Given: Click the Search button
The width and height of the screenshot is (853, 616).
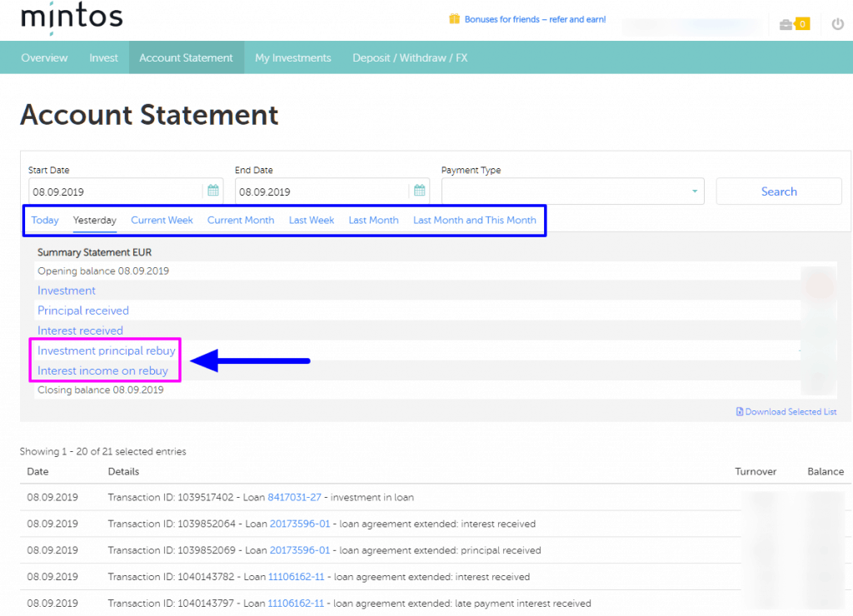Looking at the screenshot, I should pyautogui.click(x=778, y=191).
